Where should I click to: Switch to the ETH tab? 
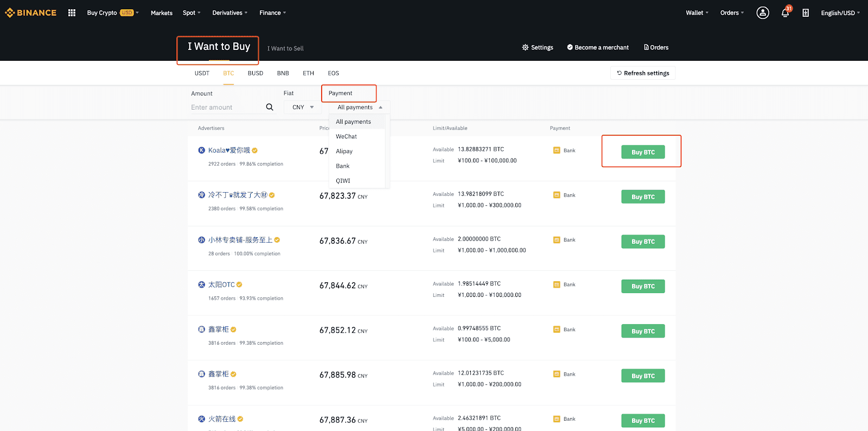308,73
